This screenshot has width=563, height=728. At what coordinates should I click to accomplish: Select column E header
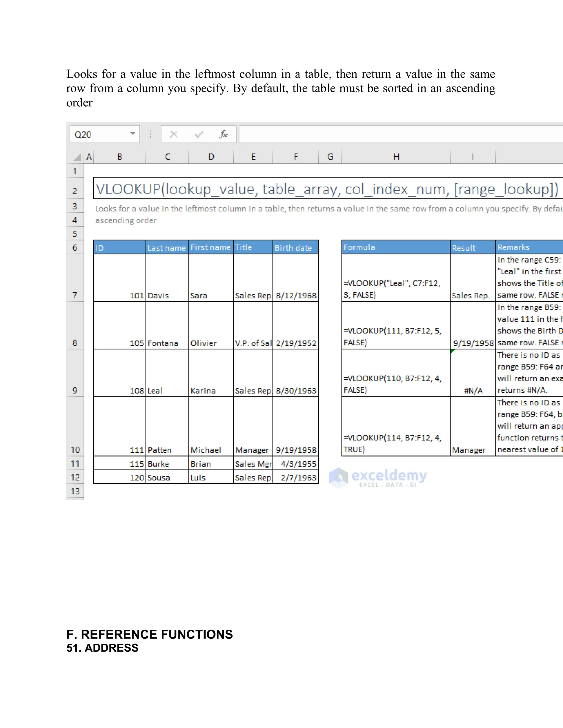253,157
